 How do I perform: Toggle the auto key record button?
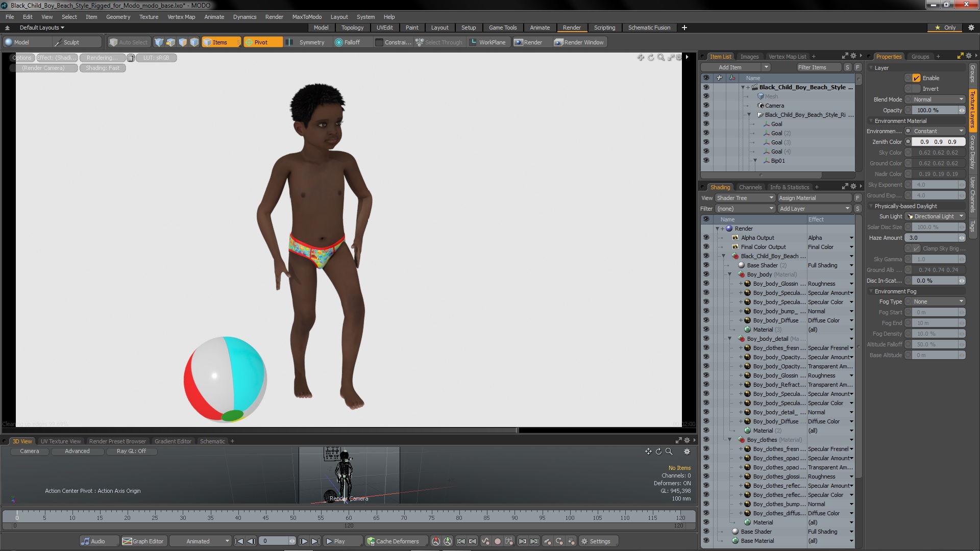[x=498, y=541]
